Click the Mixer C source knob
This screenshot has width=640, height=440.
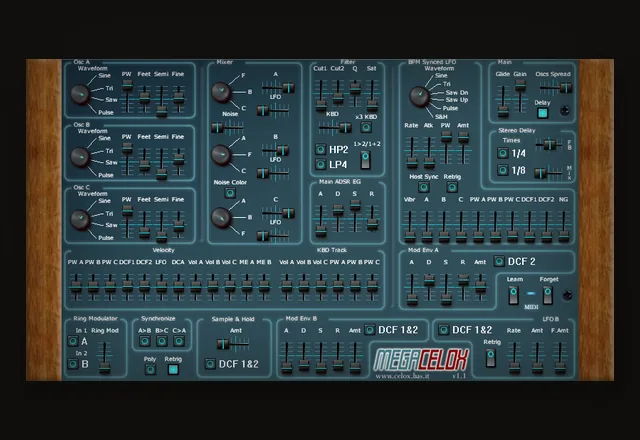point(221,217)
